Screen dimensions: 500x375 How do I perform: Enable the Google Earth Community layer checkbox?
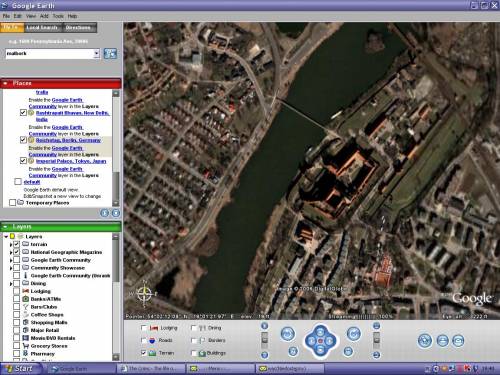[x=16, y=260]
